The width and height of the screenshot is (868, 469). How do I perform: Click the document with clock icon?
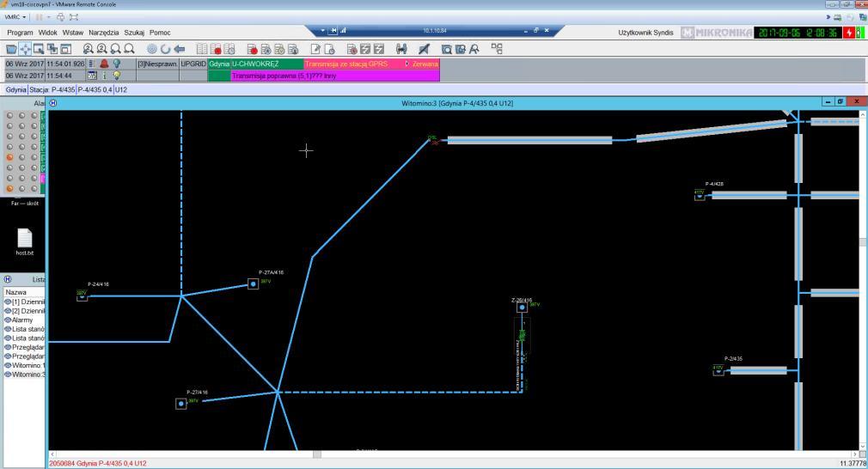pos(329,49)
